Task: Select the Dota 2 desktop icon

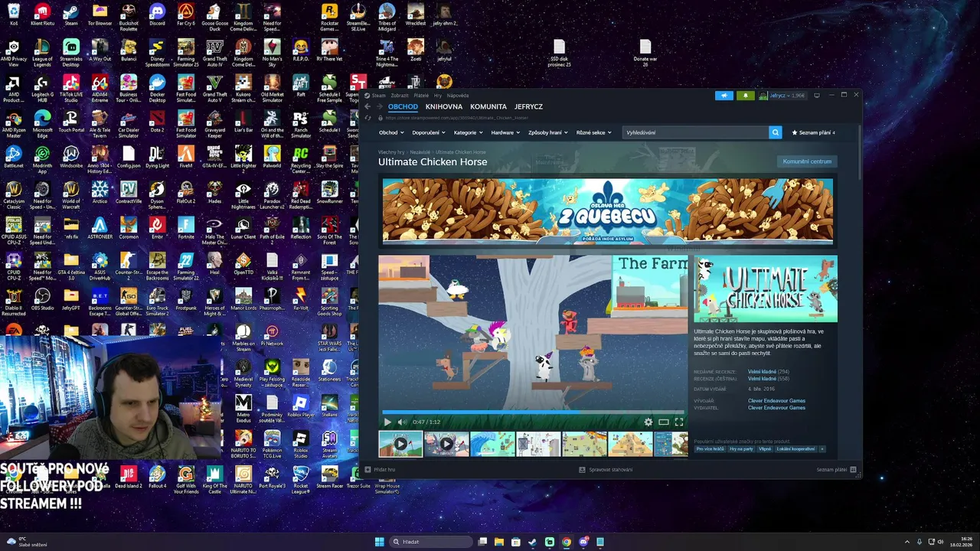Action: [157, 121]
